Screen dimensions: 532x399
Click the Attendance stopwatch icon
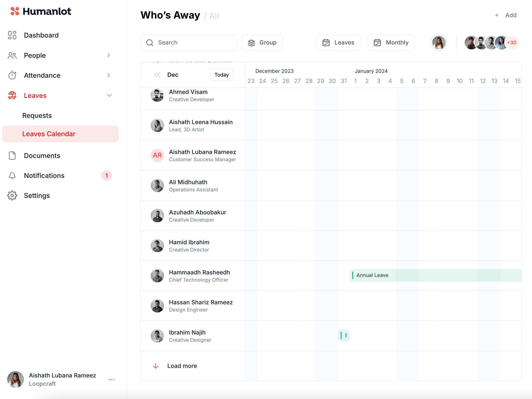pyautogui.click(x=12, y=75)
